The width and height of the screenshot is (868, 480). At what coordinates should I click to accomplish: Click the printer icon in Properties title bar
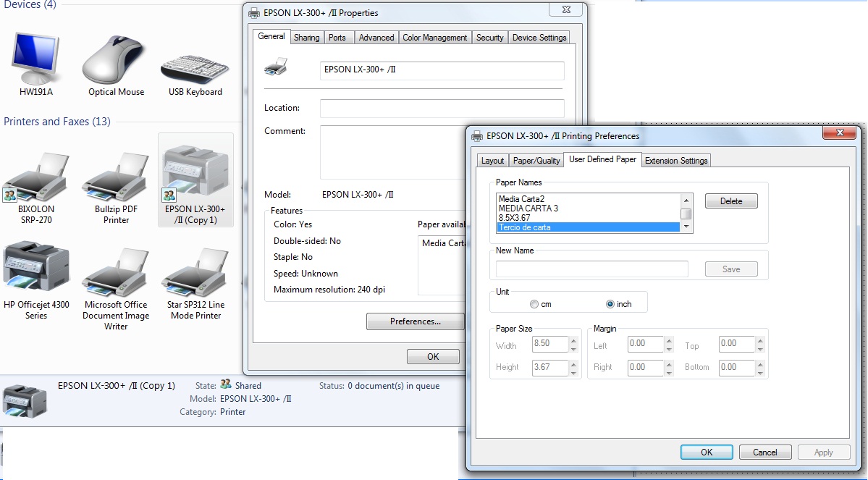coord(254,13)
